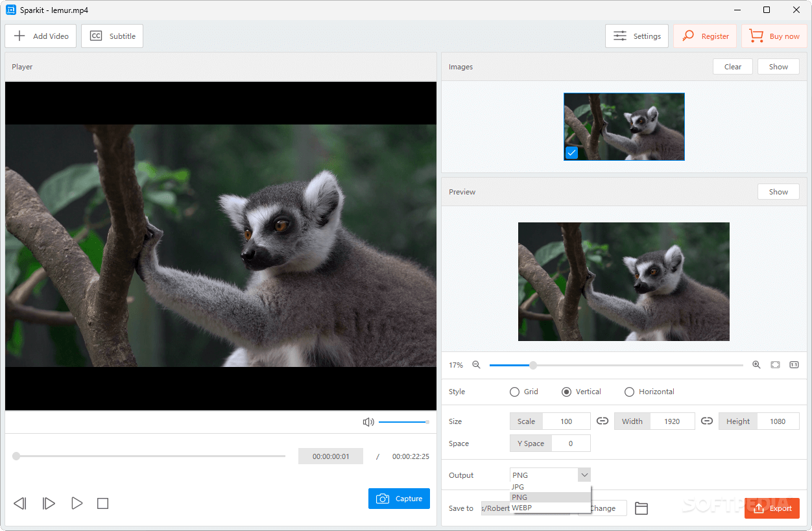
Task: Step to the next frame
Action: pyautogui.click(x=49, y=503)
